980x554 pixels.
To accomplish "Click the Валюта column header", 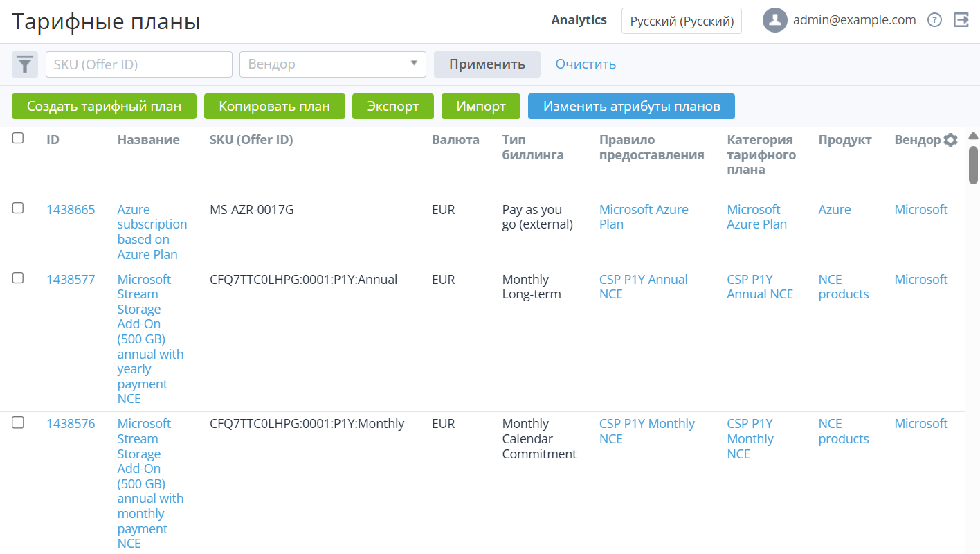I will coord(455,140).
